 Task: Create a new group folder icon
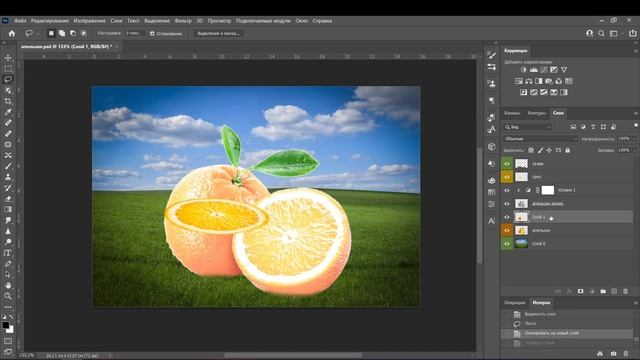603,291
